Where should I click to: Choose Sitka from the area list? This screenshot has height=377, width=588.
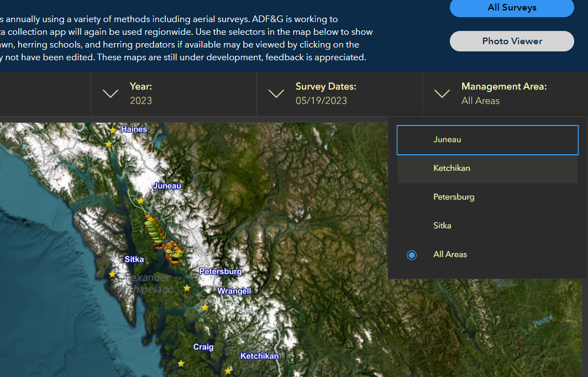[487, 226]
